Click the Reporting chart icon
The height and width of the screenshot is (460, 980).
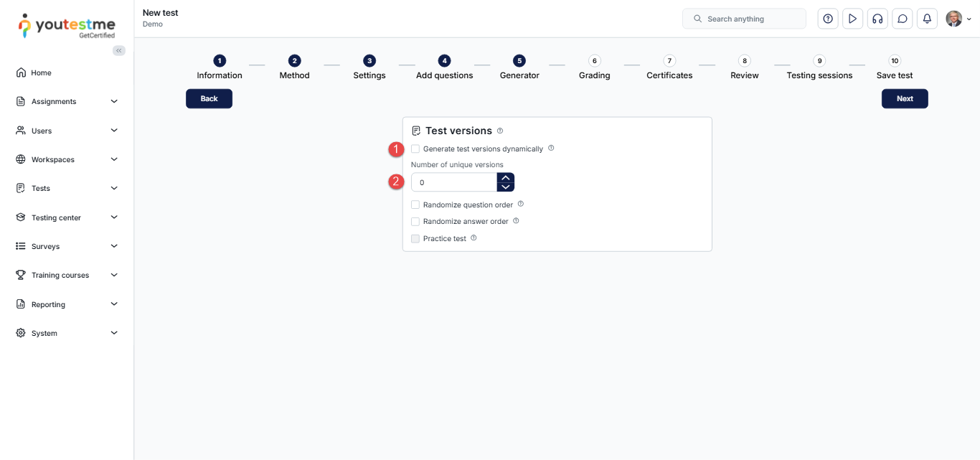[21, 304]
